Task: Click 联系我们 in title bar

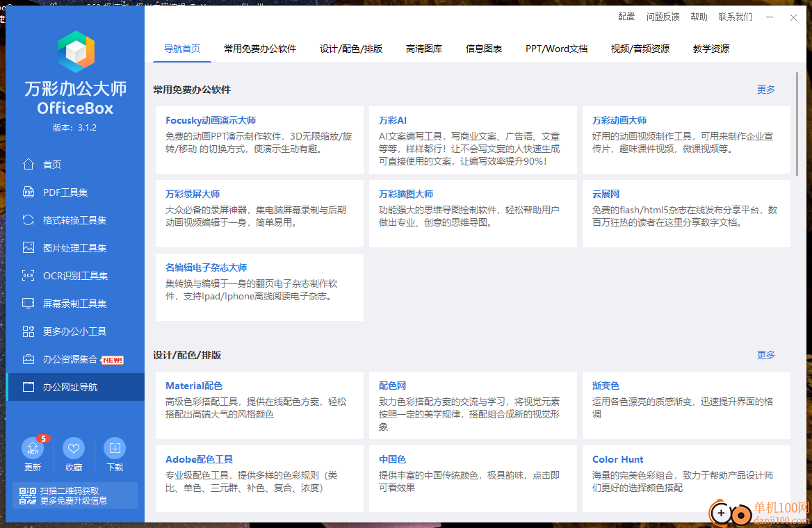Action: coord(736,17)
